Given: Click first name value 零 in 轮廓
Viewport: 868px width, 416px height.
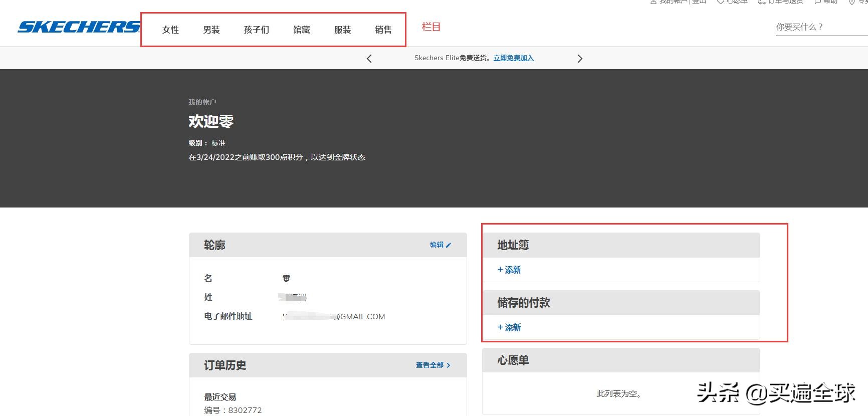Looking at the screenshot, I should coord(286,278).
